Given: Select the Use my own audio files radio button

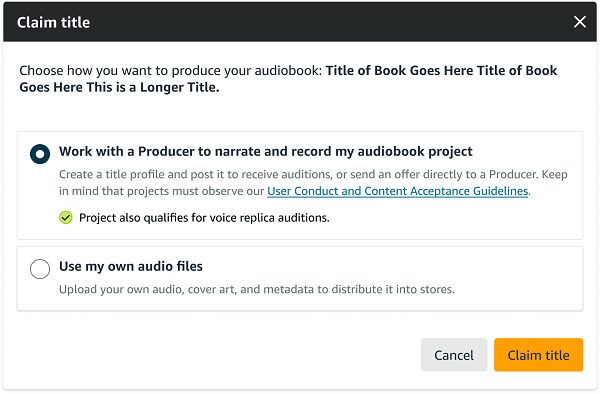Looking at the screenshot, I should point(40,269).
